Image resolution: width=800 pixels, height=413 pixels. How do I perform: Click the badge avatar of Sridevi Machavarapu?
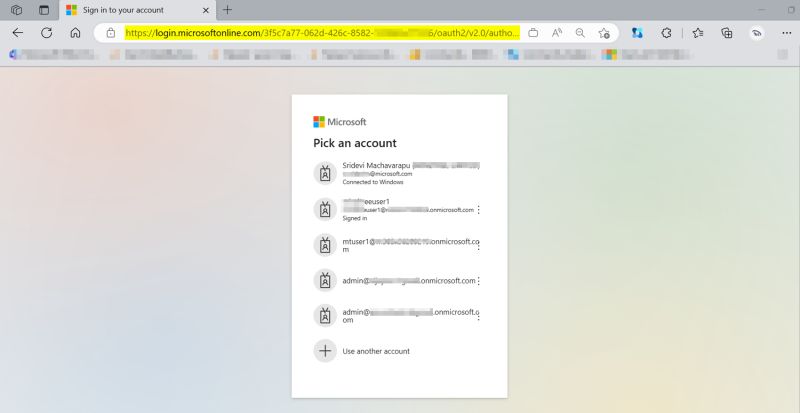pyautogui.click(x=325, y=173)
